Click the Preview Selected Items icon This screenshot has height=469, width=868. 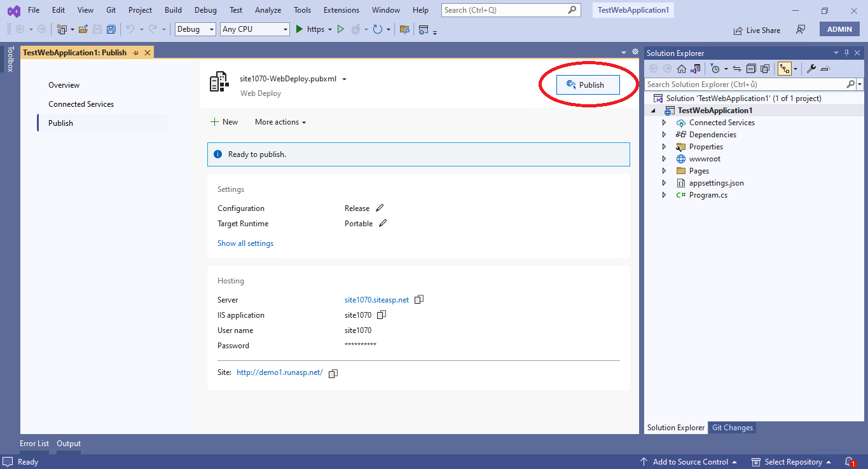point(825,69)
